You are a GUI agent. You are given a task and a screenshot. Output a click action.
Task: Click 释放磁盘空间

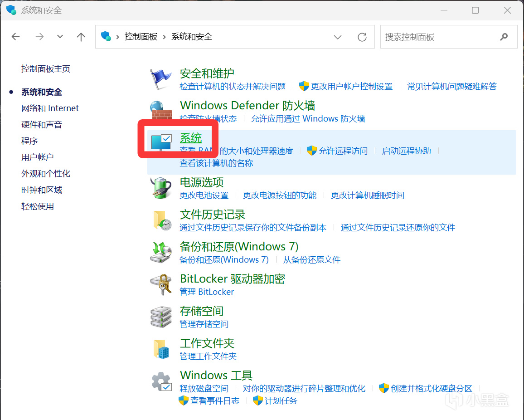204,389
